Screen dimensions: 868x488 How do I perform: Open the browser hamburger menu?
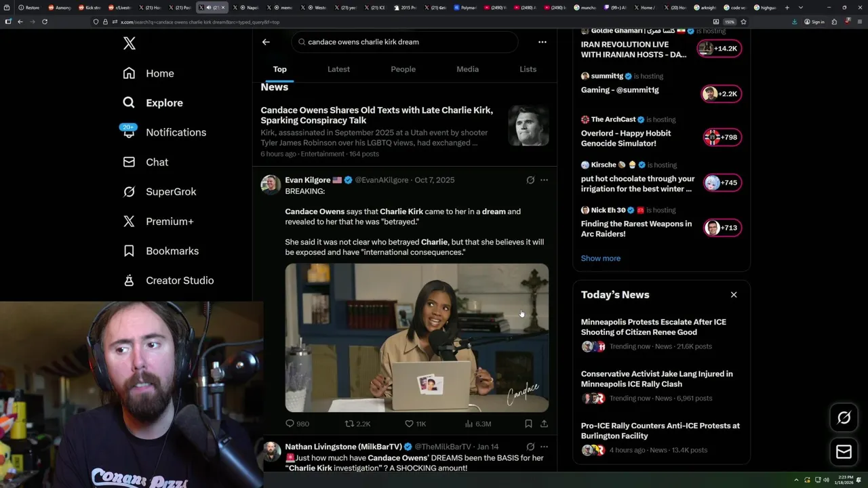click(860, 22)
